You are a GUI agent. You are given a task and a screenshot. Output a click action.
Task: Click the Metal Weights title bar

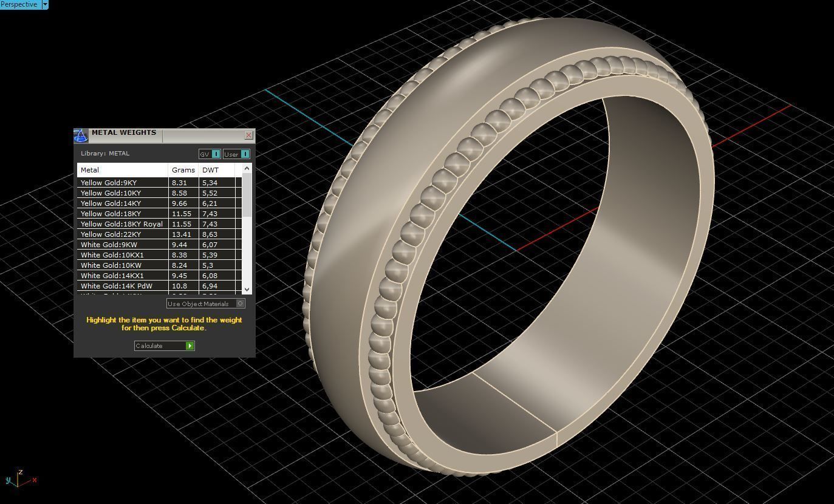(x=164, y=135)
